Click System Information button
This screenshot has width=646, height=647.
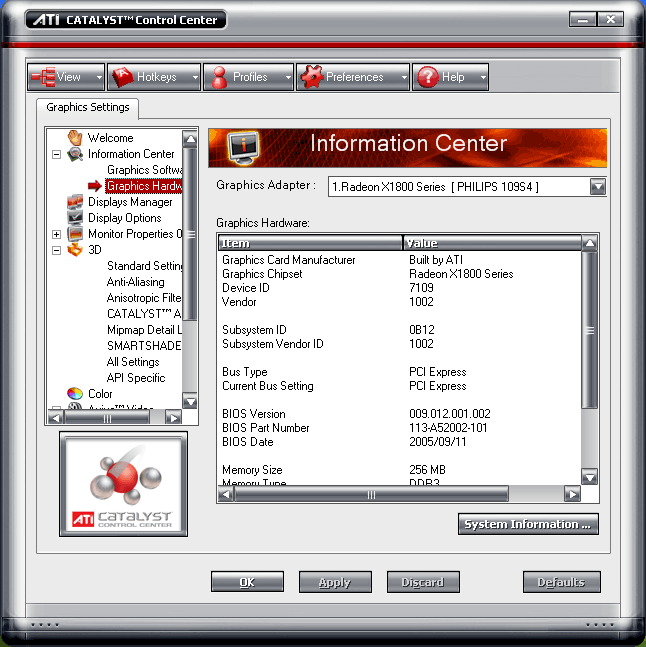tap(528, 524)
